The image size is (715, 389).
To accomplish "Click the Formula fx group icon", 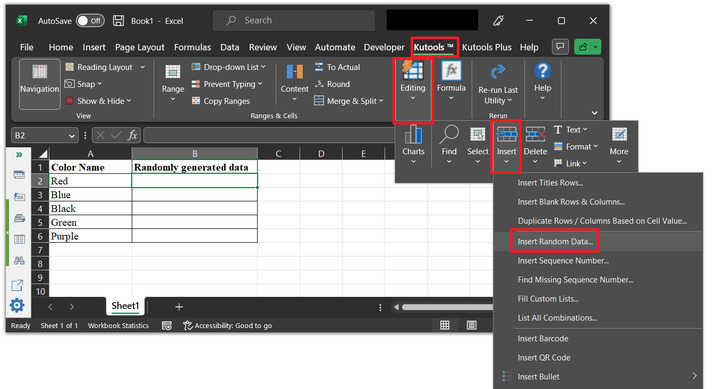I will [x=451, y=71].
